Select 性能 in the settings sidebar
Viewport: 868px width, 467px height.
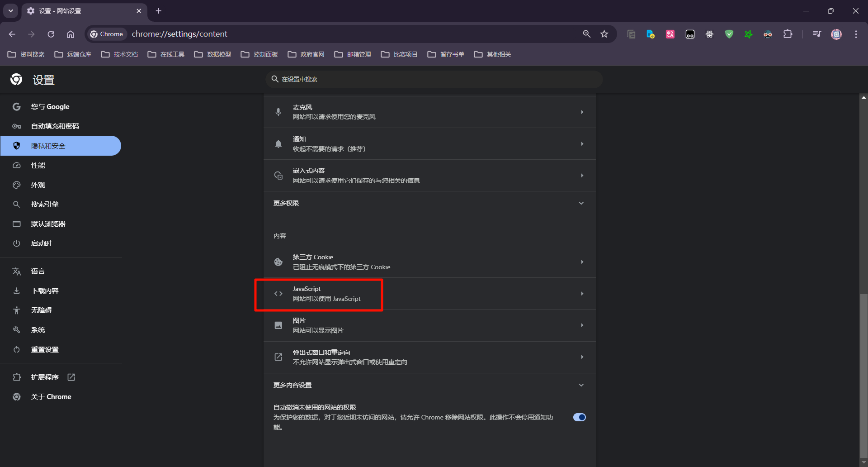38,166
